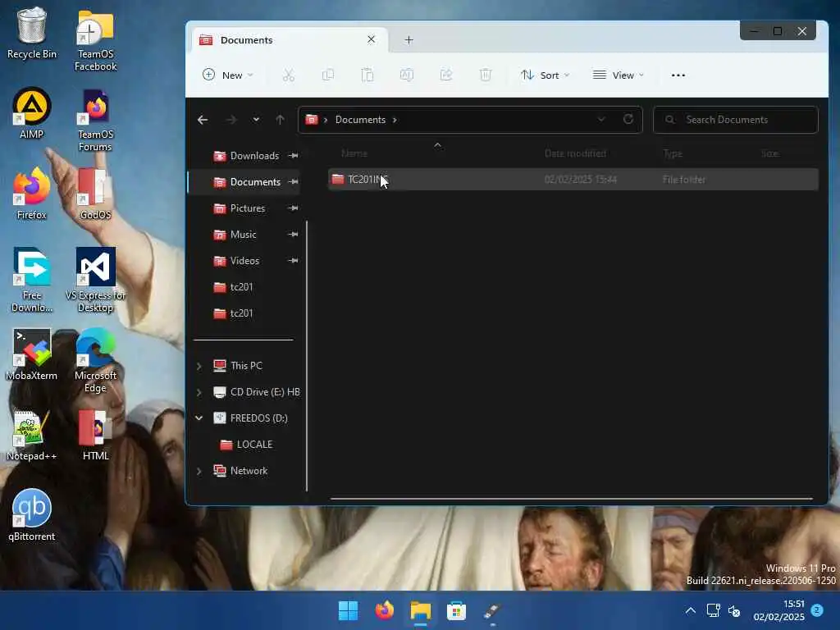The image size is (840, 630).
Task: Open the Sort dropdown menu
Action: click(545, 75)
